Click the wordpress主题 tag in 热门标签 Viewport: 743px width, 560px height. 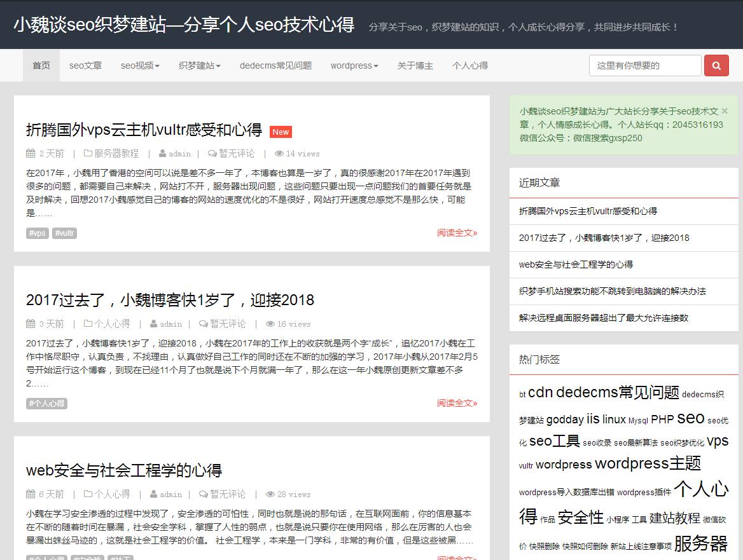648,463
